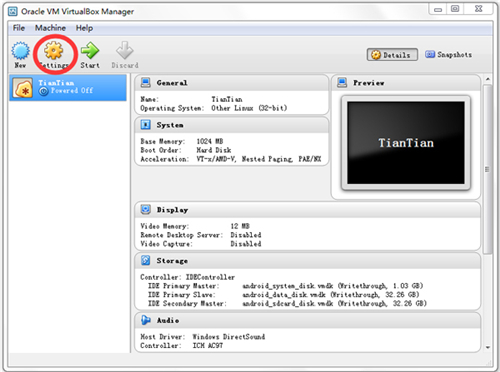Open the Machine menu
Image resolution: width=500 pixels, height=372 pixels.
coord(50,28)
